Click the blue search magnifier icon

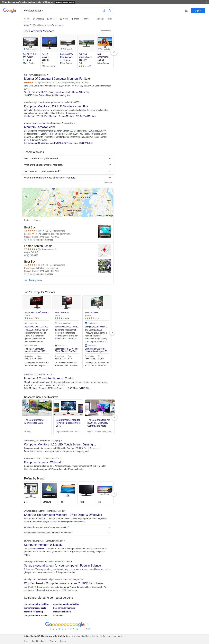pyautogui.click(x=110, y=10)
